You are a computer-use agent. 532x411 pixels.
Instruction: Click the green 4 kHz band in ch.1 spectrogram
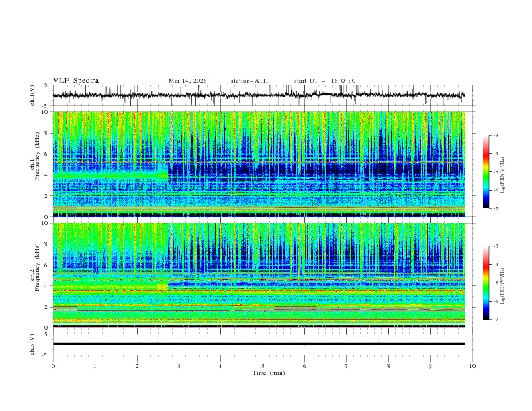(x=110, y=175)
